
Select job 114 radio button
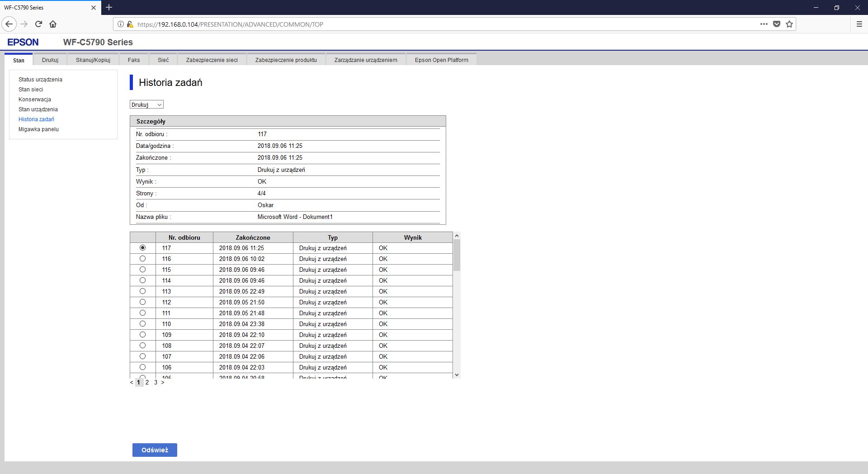click(x=143, y=280)
